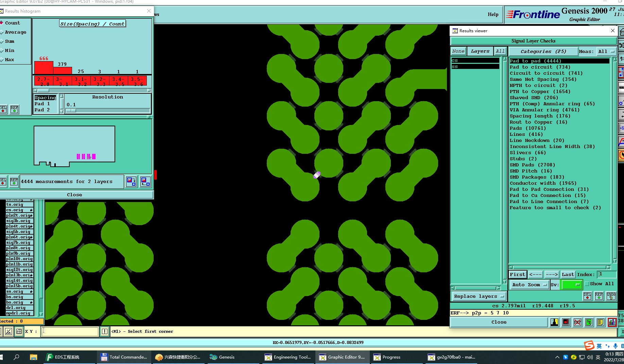
Task: Select 'Pad 1' in histogram list
Action: [42, 104]
